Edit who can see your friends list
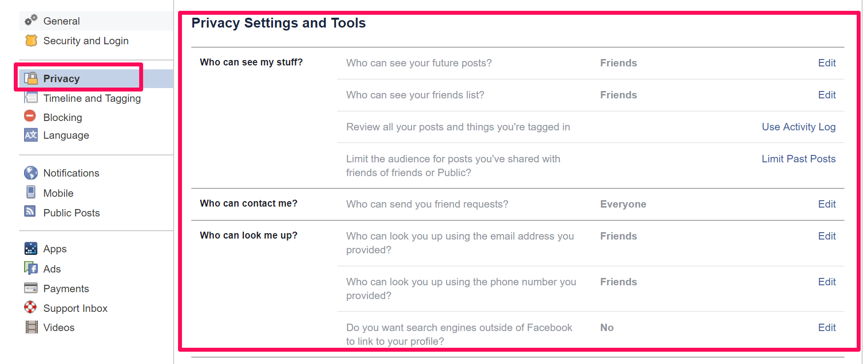 [x=827, y=95]
